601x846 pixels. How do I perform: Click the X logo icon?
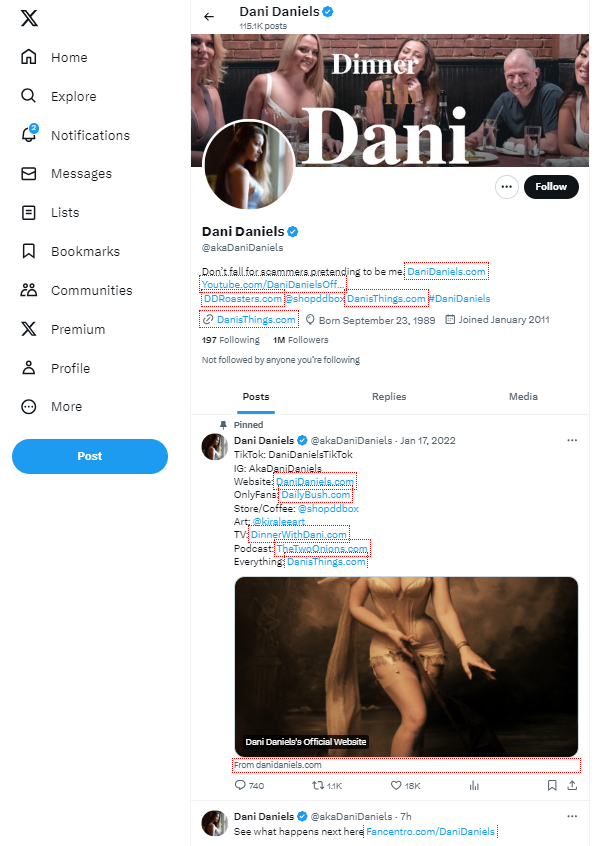tap(30, 17)
